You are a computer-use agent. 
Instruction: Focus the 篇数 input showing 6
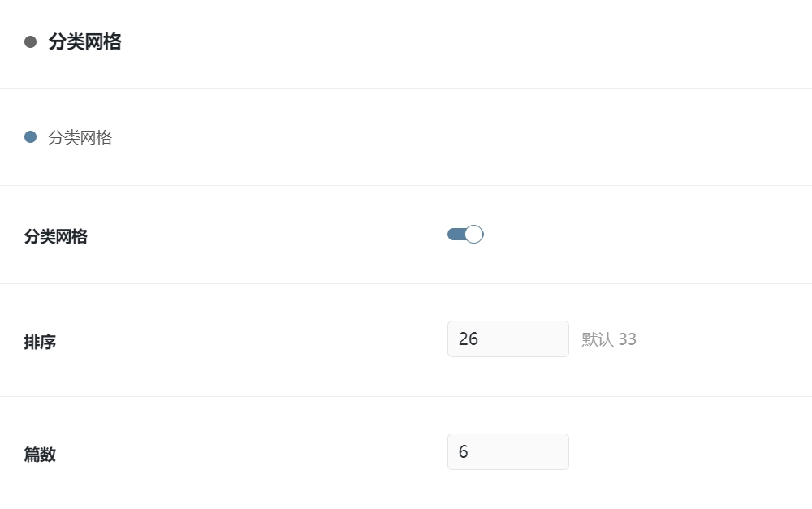click(x=508, y=451)
